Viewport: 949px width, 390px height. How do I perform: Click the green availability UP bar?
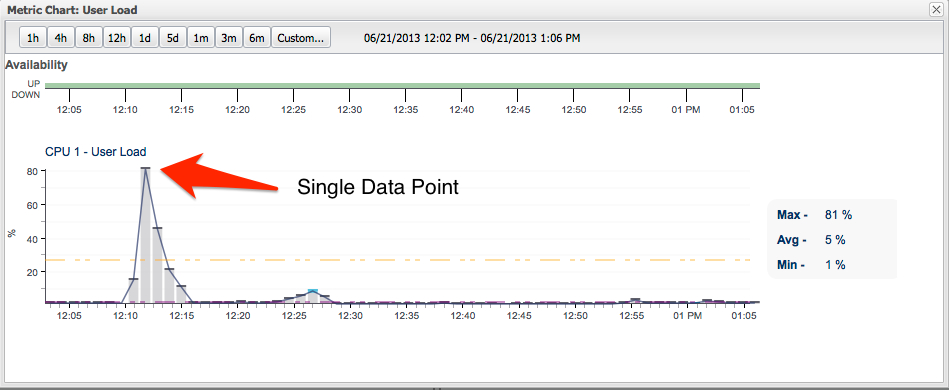pos(402,85)
